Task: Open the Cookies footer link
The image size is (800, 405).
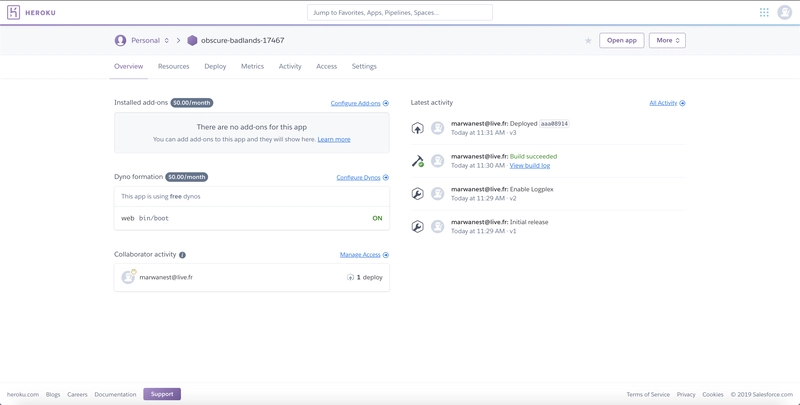Action: [x=713, y=395]
